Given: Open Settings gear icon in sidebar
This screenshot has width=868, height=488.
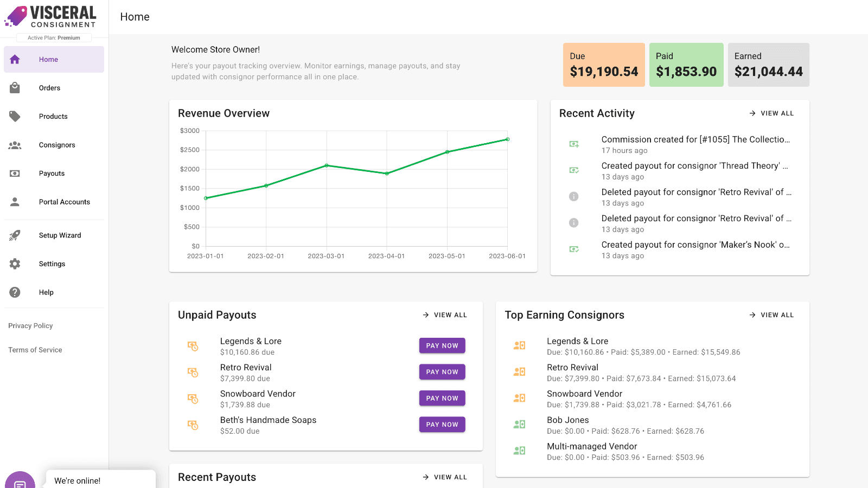Looking at the screenshot, I should click(15, 264).
